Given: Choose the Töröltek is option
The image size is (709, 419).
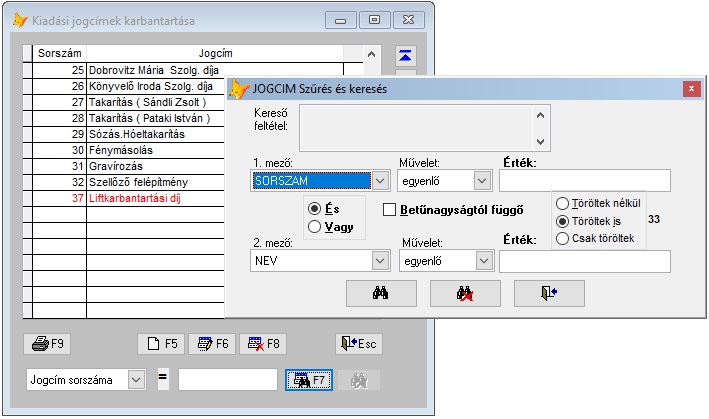Looking at the screenshot, I should tap(562, 221).
